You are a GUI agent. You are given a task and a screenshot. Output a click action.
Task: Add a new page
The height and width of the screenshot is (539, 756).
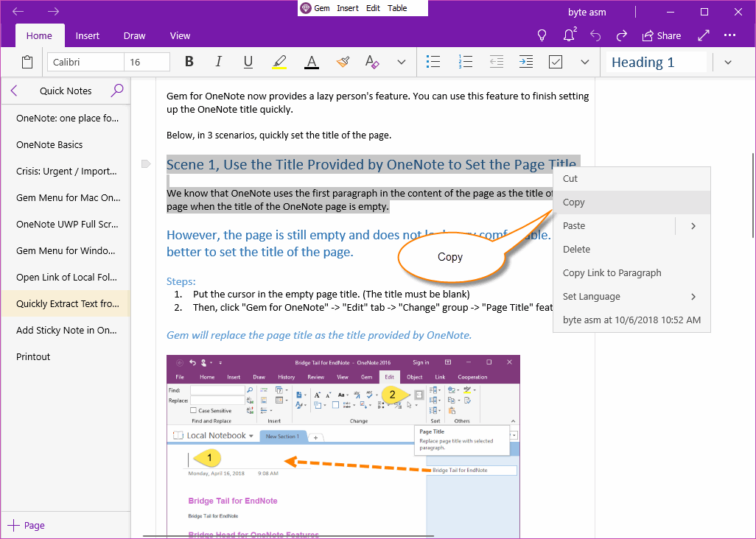pyautogui.click(x=27, y=525)
